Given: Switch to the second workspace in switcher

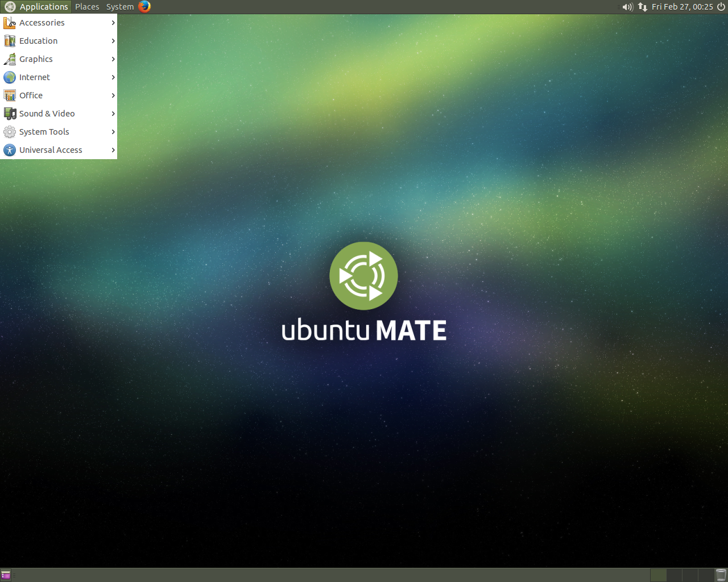Looking at the screenshot, I should (x=674, y=575).
